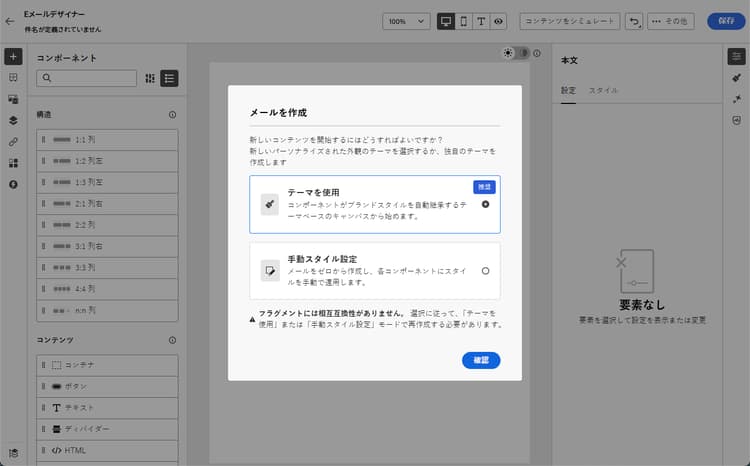The height and width of the screenshot is (466, 750).
Task: Select the 4:4 列 structure
Action: (107, 289)
